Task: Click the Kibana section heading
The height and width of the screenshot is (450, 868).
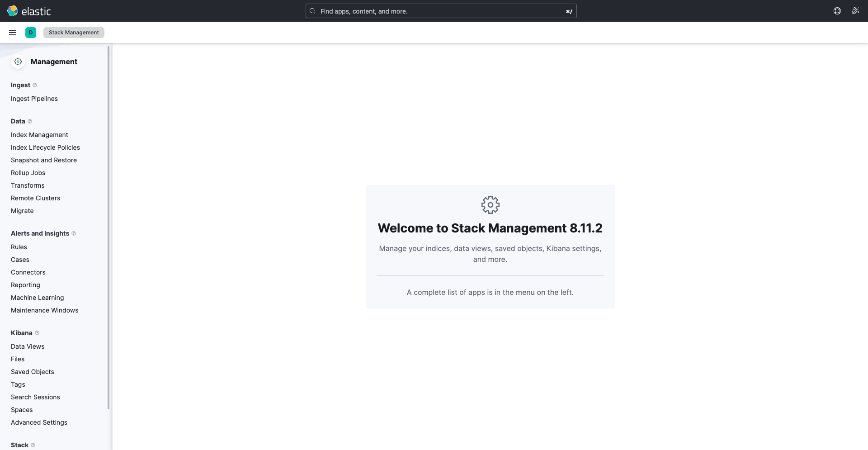Action: tap(22, 333)
